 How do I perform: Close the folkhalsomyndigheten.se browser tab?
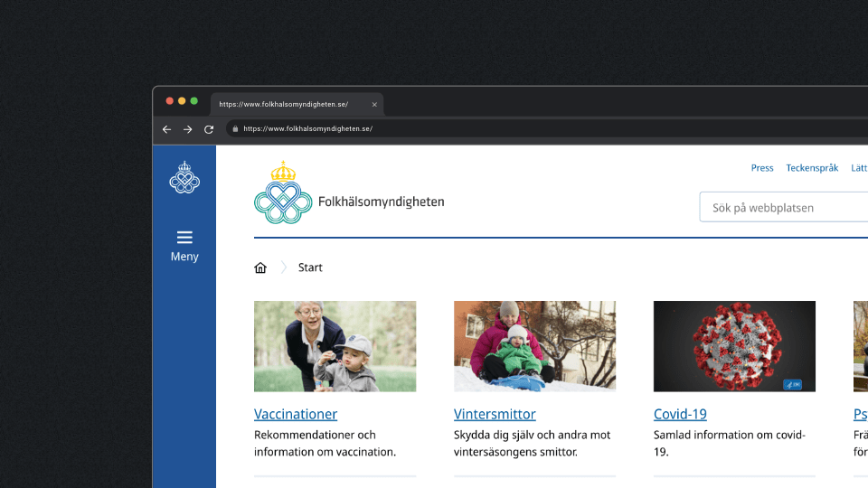coord(374,105)
